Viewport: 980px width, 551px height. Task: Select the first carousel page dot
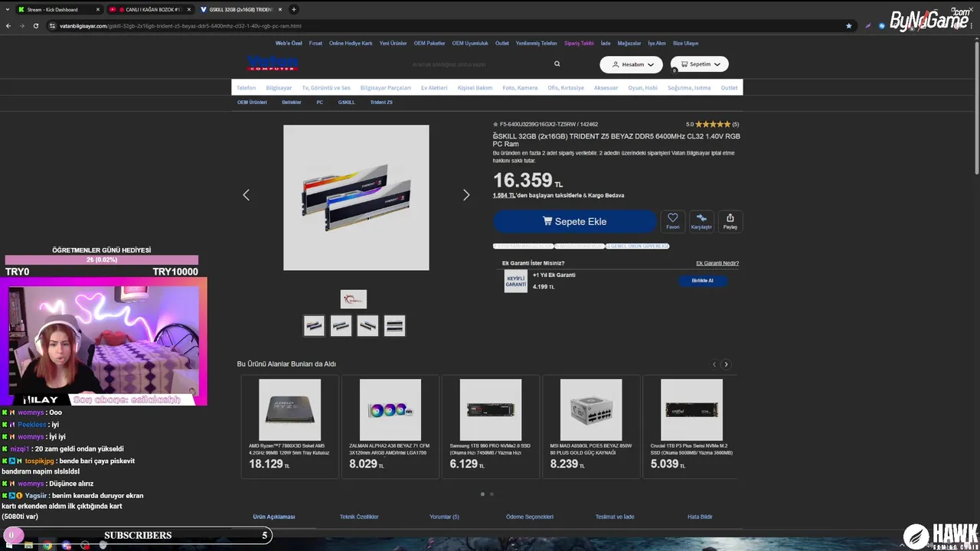tap(482, 494)
